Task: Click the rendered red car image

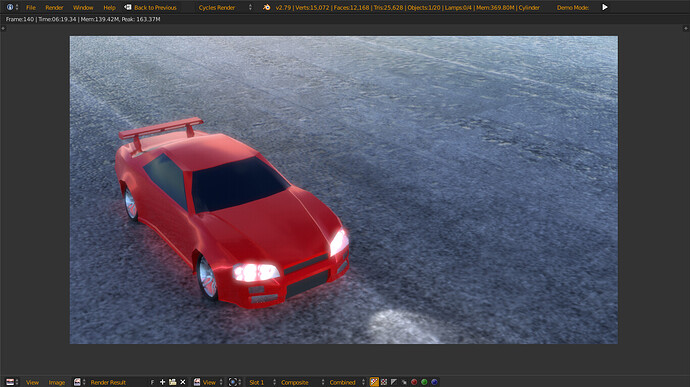Action: tap(343, 190)
